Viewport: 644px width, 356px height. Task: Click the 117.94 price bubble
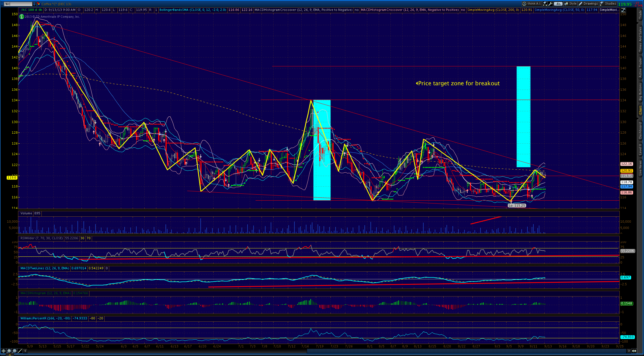coord(626,186)
